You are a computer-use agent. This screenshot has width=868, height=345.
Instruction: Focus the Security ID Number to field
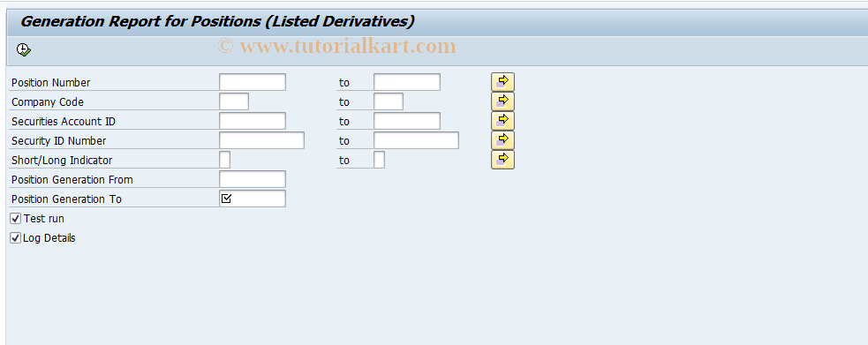point(416,140)
